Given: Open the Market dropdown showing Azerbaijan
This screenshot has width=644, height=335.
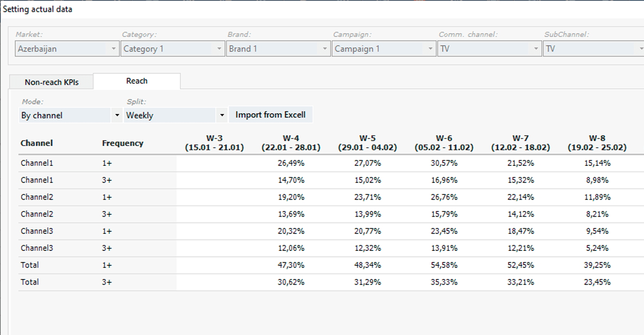Looking at the screenshot, I should (x=67, y=49).
